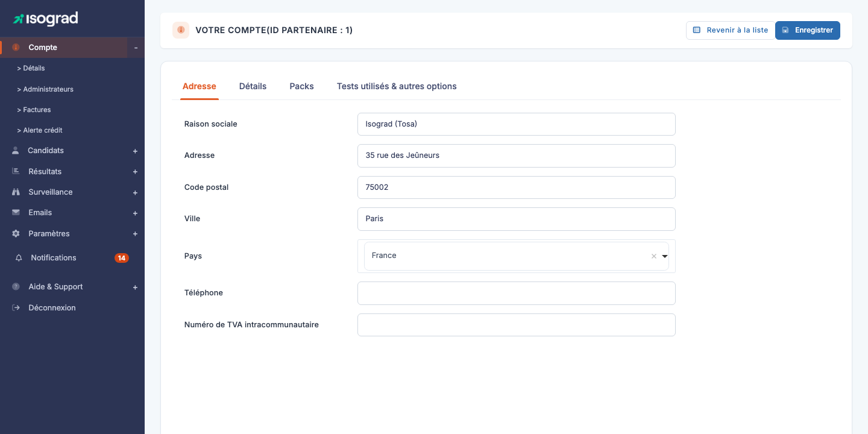This screenshot has width=868, height=434.
Task: Open Notifications in the sidebar
Action: 54,258
